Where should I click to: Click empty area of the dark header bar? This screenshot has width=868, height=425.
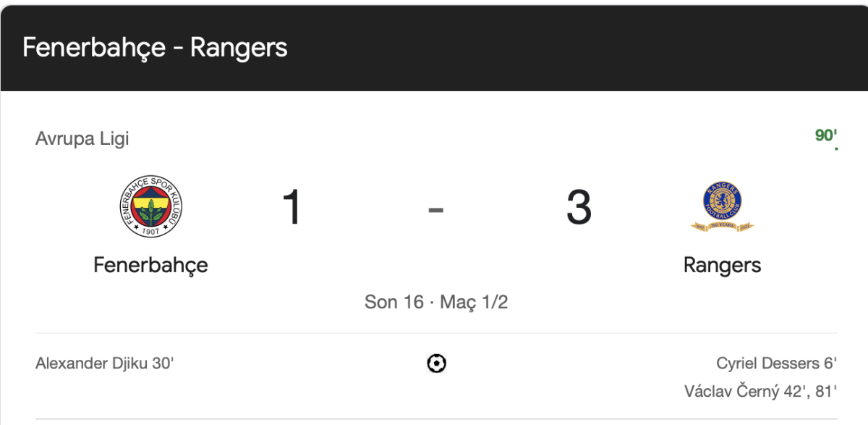coord(579,48)
